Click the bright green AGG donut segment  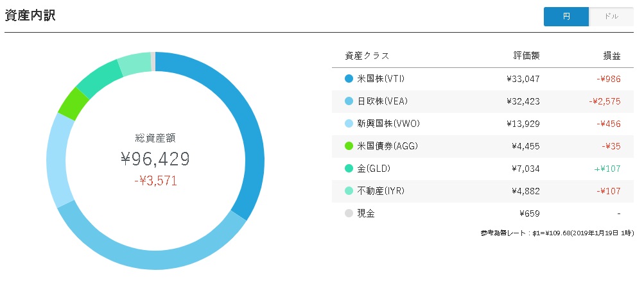(74, 103)
